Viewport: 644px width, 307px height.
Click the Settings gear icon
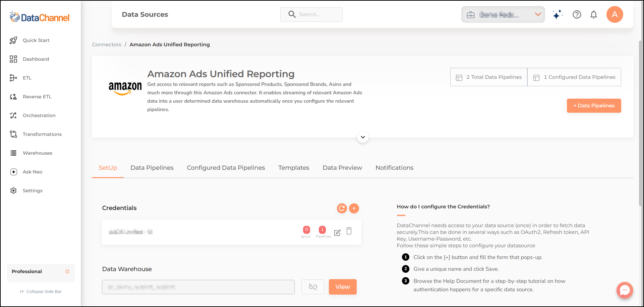(13, 191)
